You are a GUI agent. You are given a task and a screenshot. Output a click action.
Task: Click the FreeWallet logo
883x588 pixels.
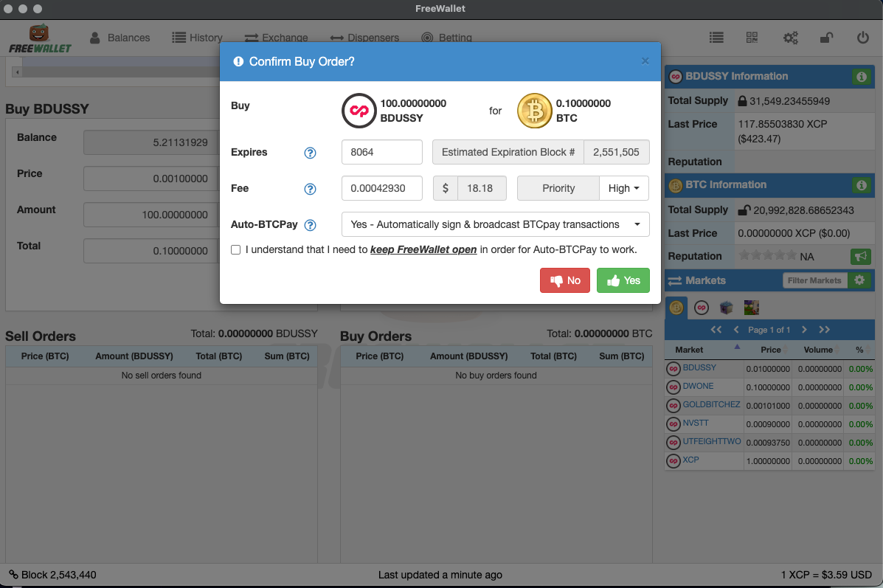point(39,39)
